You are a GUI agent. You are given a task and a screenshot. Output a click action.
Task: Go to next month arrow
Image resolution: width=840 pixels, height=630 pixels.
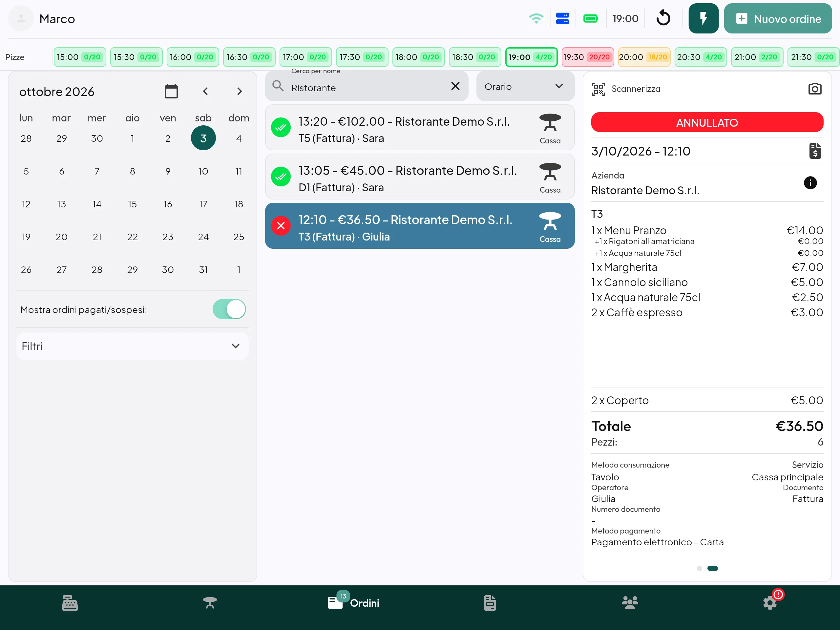pyautogui.click(x=239, y=91)
